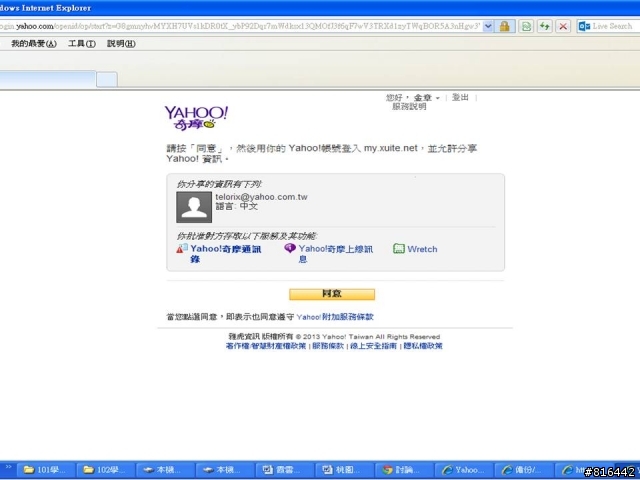
Task: Click the security lock icon in address bar
Action: click(505, 27)
